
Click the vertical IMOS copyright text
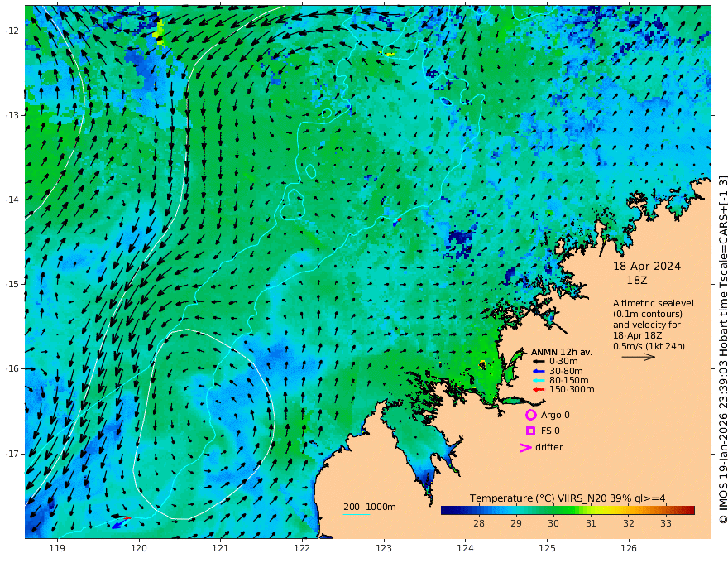pos(723,349)
